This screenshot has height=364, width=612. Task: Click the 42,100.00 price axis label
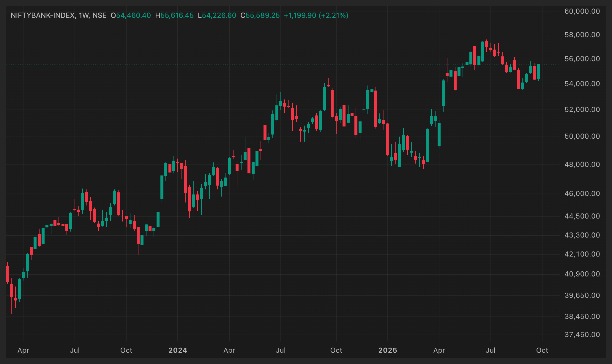582,254
